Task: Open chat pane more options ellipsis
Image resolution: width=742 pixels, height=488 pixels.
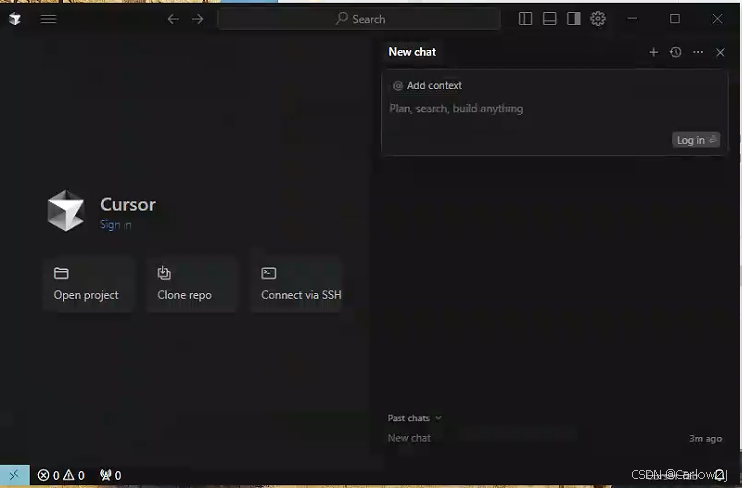Action: (698, 52)
